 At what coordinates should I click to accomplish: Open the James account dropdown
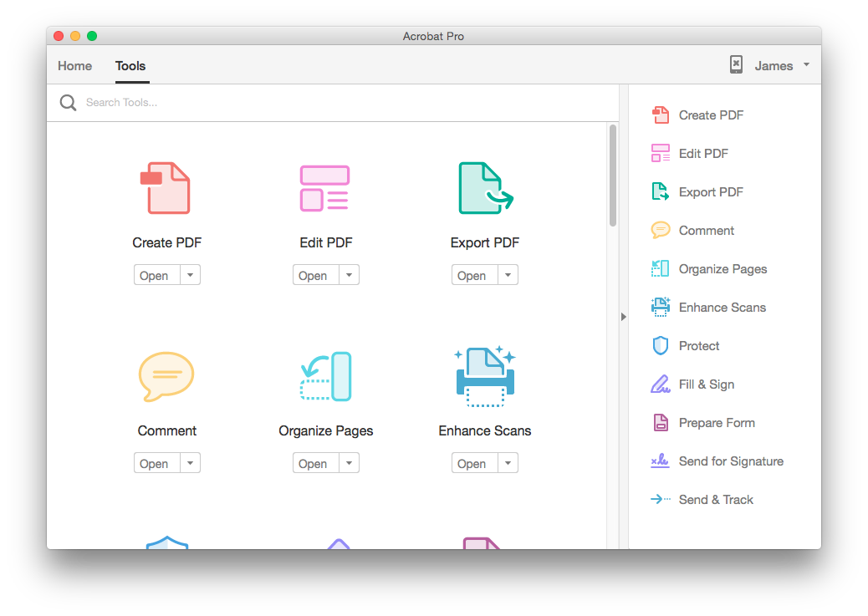coord(807,64)
